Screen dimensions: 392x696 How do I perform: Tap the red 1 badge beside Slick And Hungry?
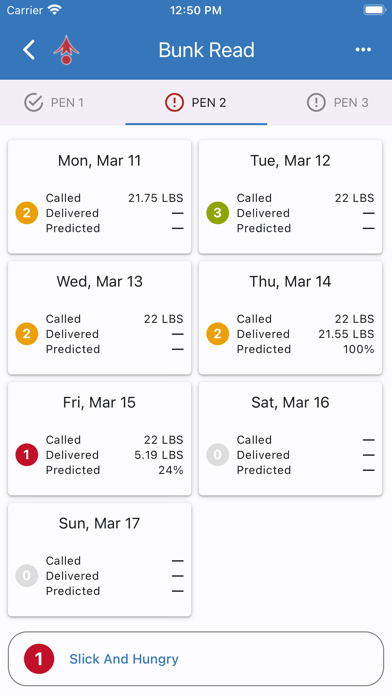click(39, 659)
